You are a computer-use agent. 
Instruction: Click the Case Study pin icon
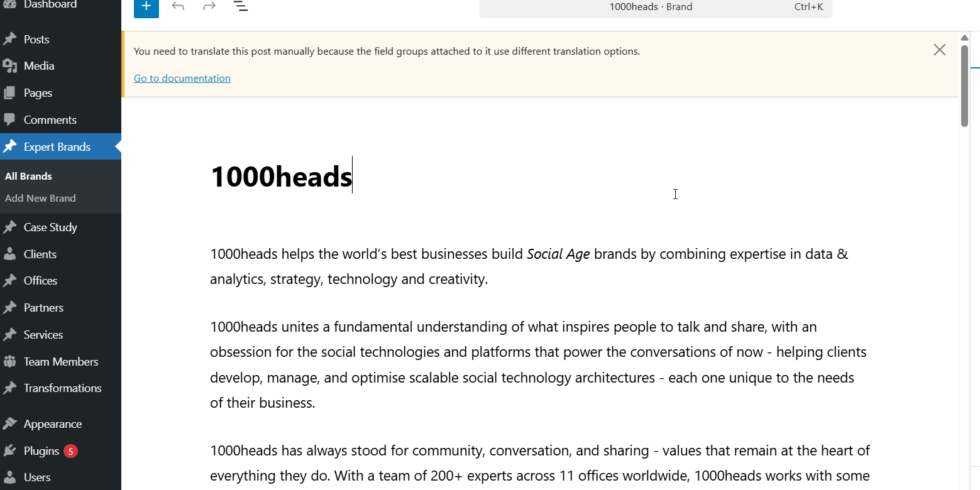tap(9, 227)
